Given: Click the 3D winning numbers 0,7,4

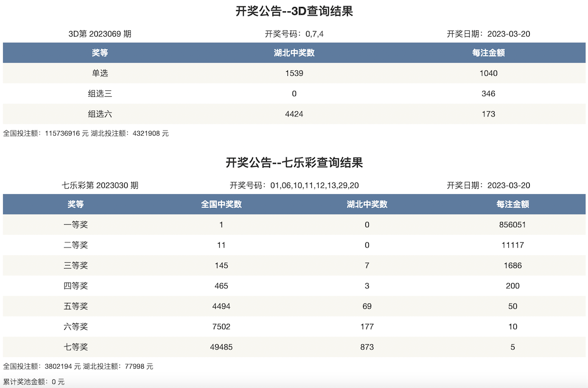Looking at the screenshot, I should point(314,34).
